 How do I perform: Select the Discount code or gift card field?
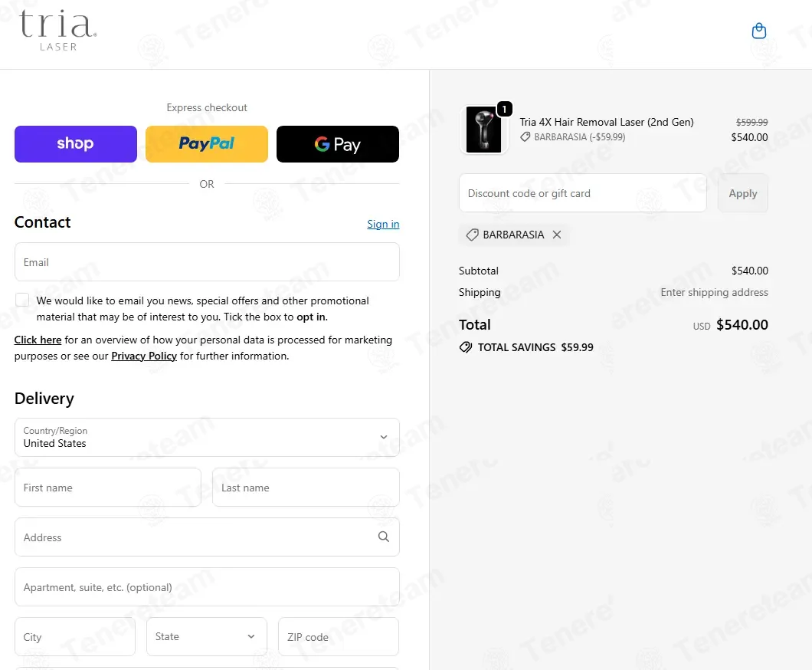click(583, 193)
